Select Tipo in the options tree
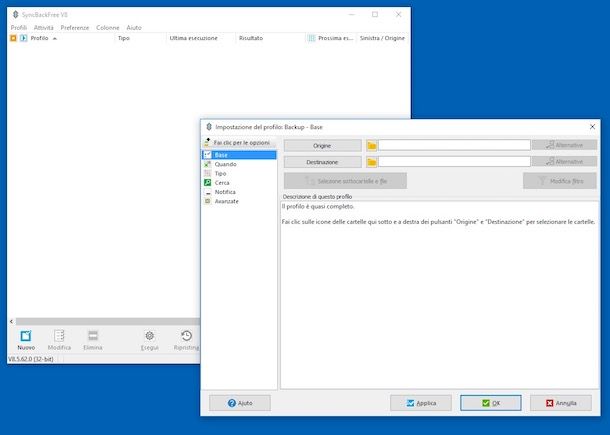This screenshot has height=435, width=610. coord(220,173)
